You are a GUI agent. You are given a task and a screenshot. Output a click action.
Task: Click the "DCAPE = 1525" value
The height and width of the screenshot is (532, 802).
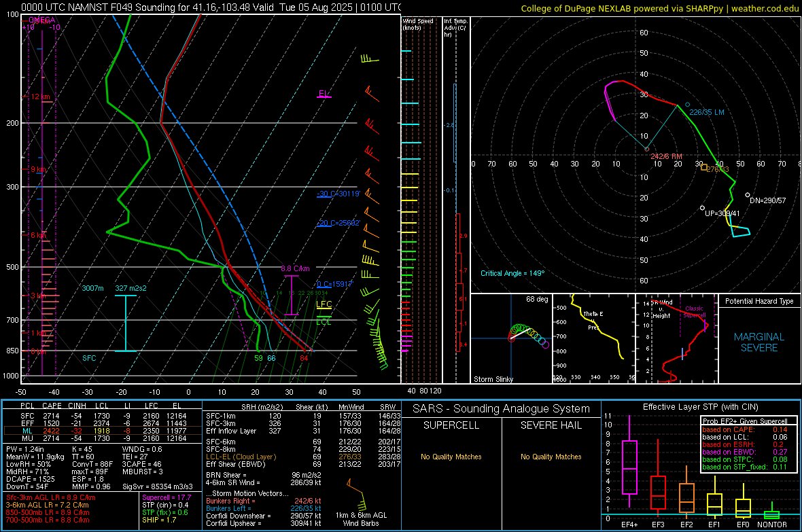[30, 479]
